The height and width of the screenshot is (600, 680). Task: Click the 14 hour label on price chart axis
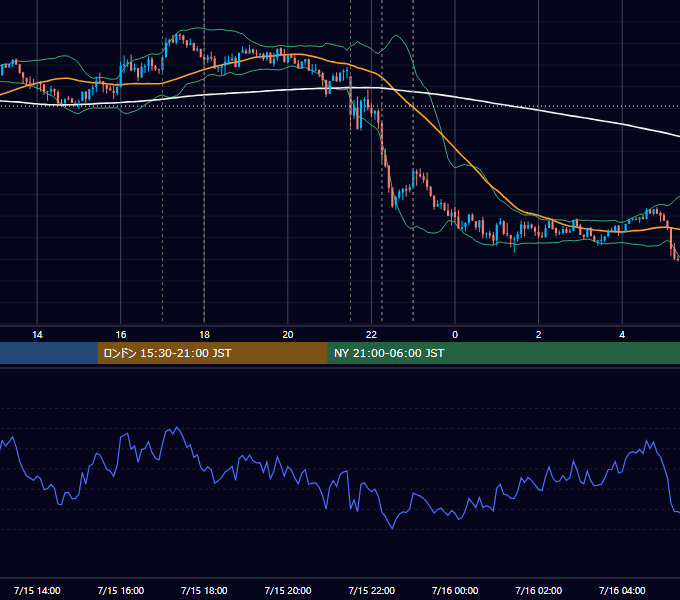click(x=37, y=335)
